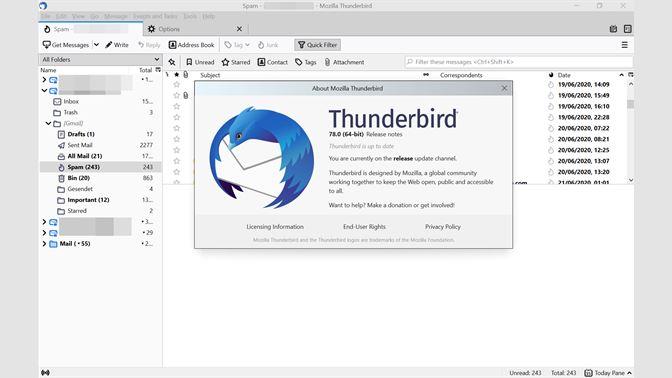Click junk icon for 20/06/2020, 07:22 message
The image size is (672, 378).
(x=551, y=128)
